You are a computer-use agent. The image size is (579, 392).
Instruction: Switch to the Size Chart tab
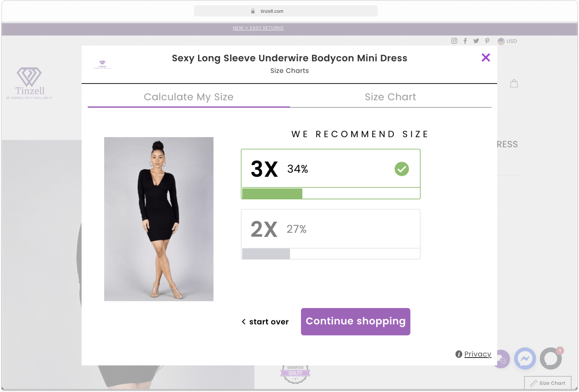pos(390,97)
